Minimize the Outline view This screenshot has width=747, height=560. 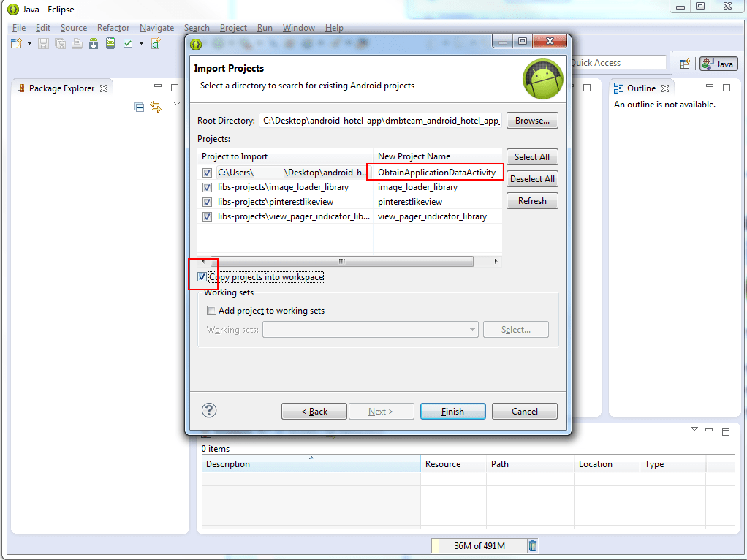[x=710, y=86]
